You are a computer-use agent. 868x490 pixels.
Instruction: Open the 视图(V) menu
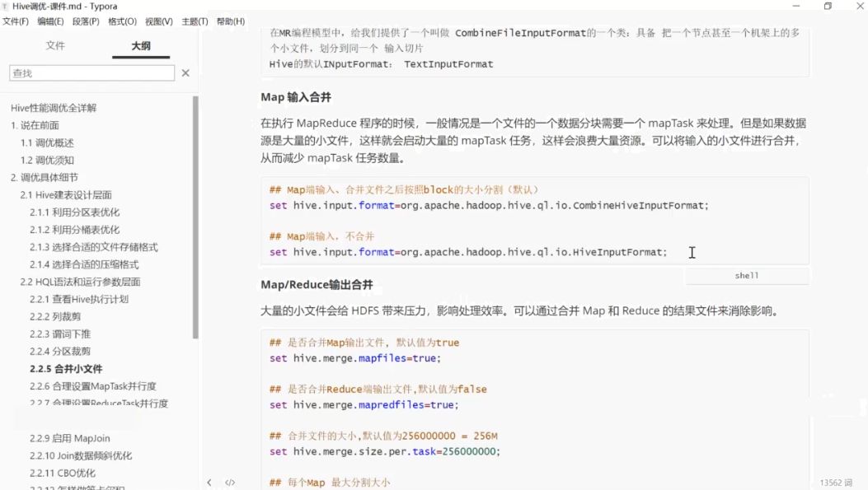157,23
